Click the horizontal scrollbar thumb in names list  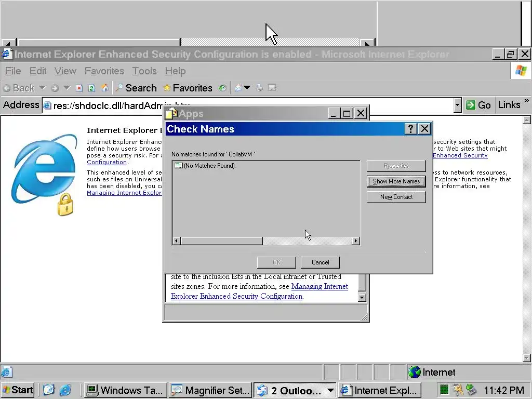pos(221,241)
